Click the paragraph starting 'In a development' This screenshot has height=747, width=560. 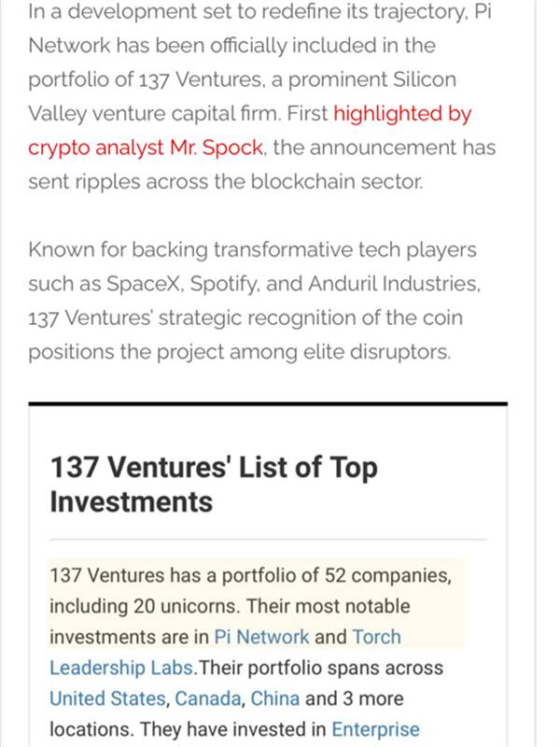(x=261, y=97)
